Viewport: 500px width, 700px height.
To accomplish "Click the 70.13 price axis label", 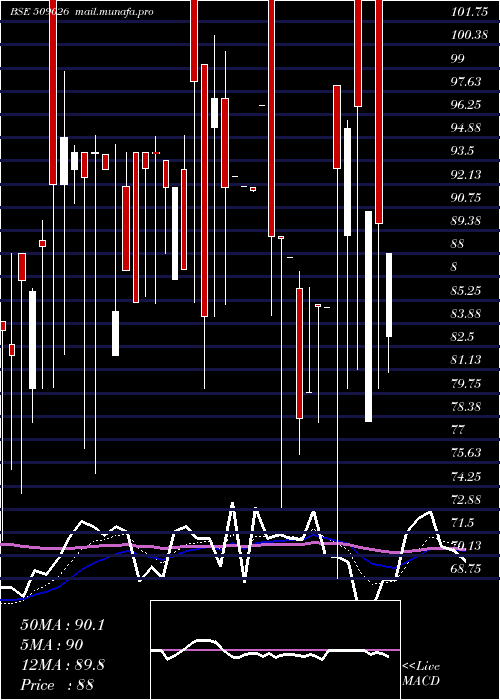I will [466, 546].
